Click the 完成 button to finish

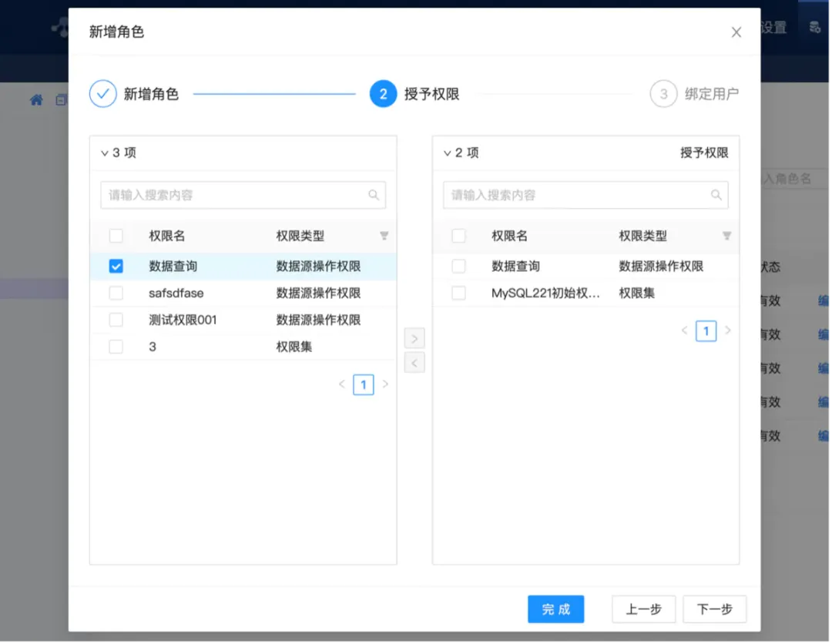[x=555, y=609]
